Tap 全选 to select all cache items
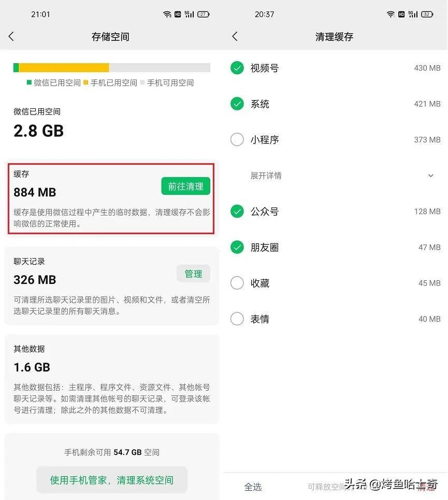The image size is (448, 500). (x=254, y=487)
